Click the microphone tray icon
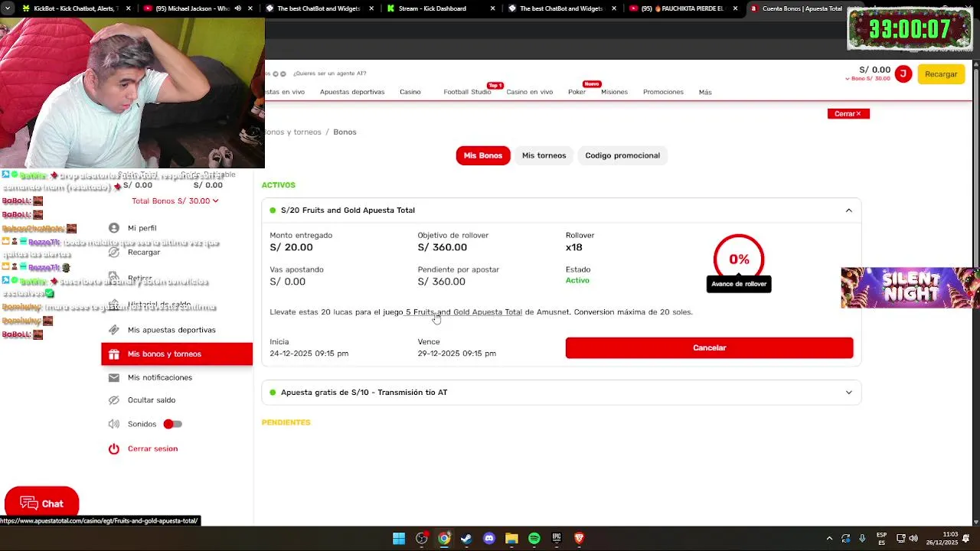 click(x=862, y=539)
